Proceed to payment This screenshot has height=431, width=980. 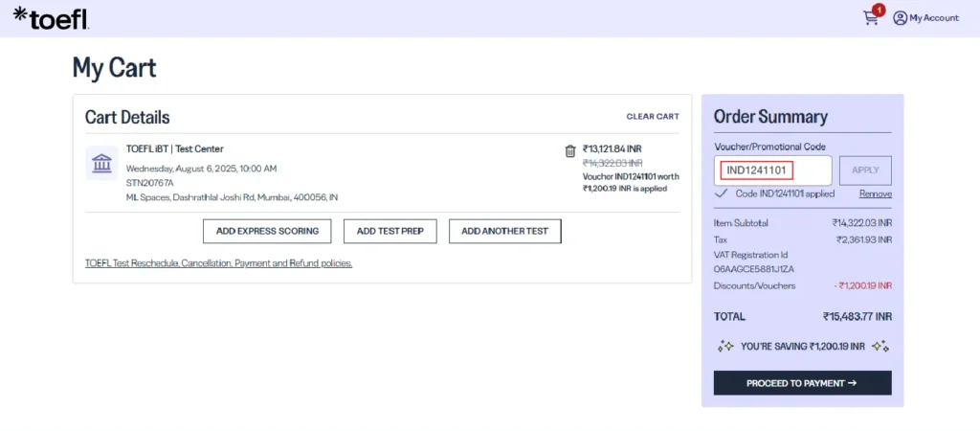802,383
